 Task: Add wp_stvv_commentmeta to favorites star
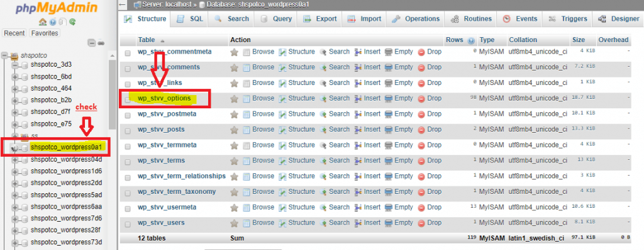point(234,52)
